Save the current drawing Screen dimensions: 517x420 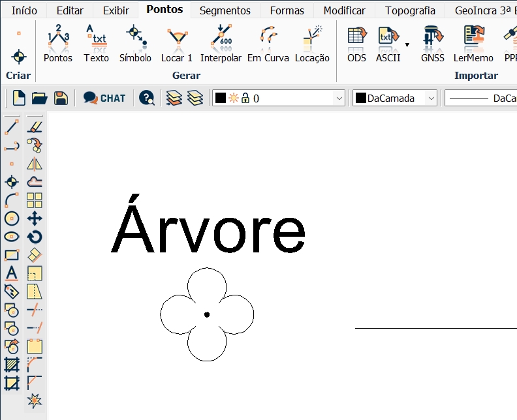[x=61, y=98]
